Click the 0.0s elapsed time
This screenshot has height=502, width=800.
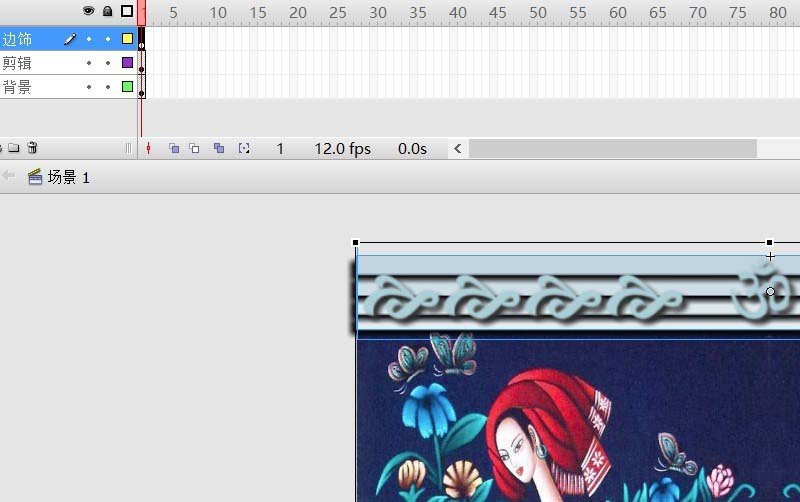[x=412, y=149]
